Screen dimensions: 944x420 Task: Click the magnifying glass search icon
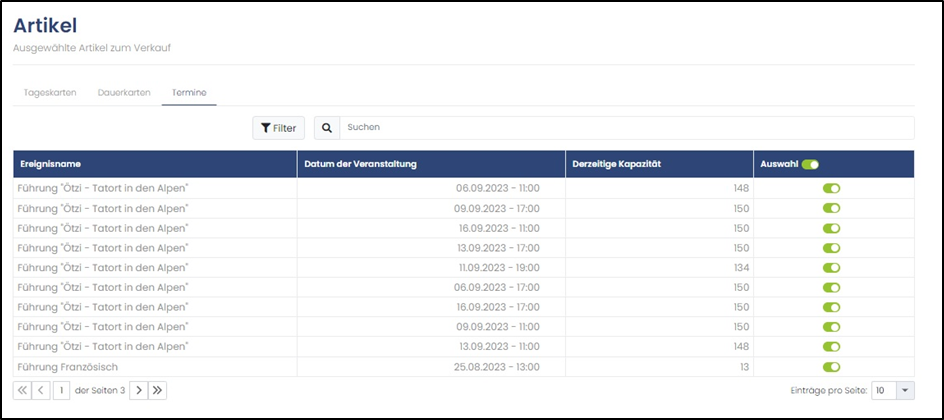pyautogui.click(x=327, y=128)
